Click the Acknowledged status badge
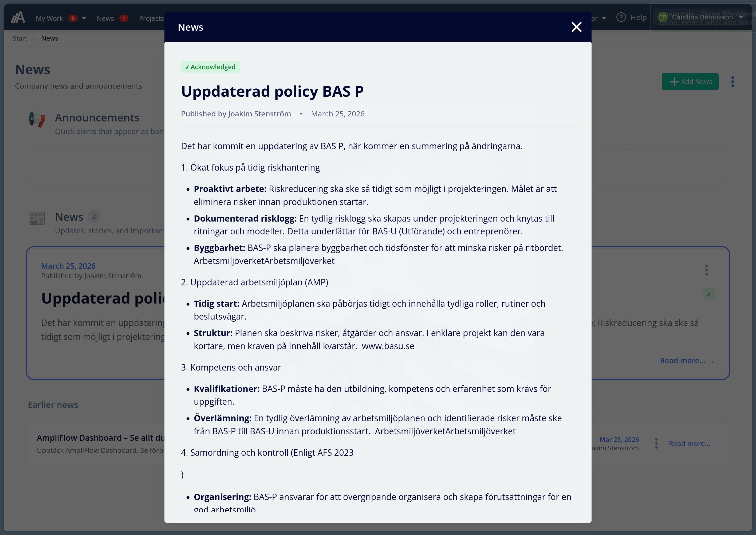 (x=210, y=66)
